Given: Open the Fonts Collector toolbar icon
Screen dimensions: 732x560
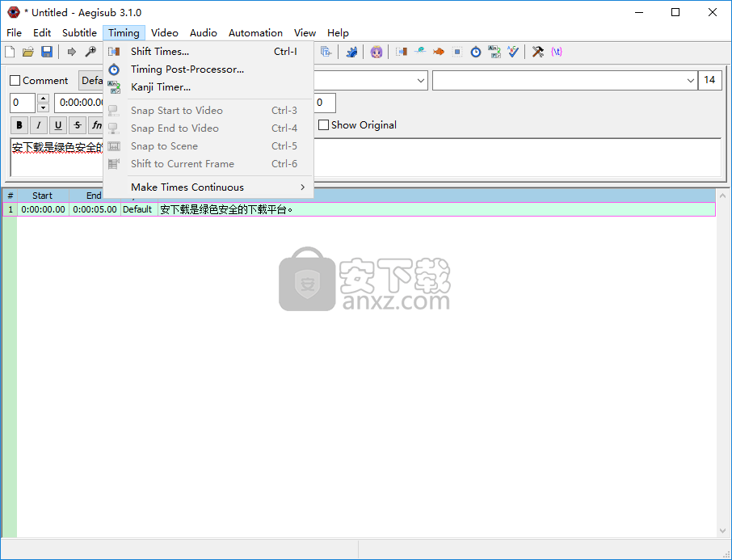Looking at the screenshot, I should 326,52.
